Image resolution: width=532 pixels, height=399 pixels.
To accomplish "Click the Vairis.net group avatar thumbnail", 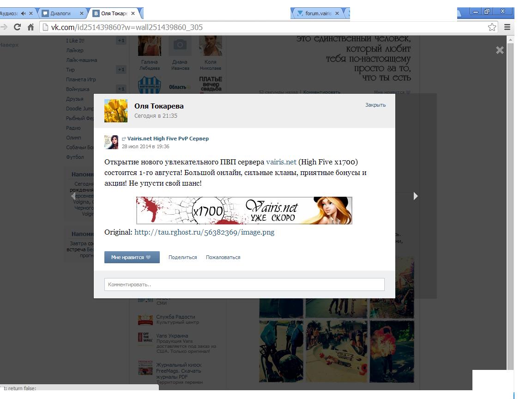I will (111, 142).
